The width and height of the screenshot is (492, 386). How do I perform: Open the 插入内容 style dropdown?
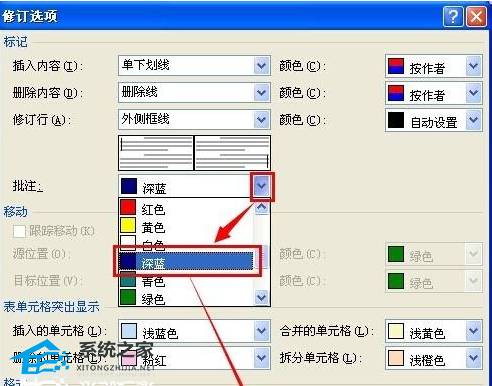pos(262,65)
